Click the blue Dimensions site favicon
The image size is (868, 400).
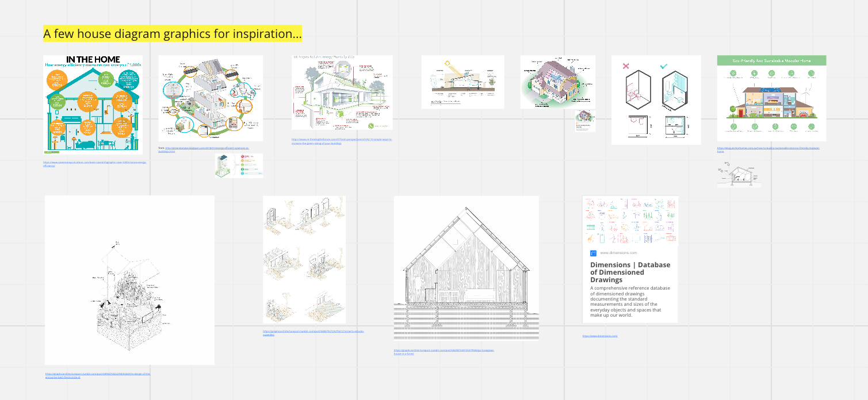[x=593, y=253]
